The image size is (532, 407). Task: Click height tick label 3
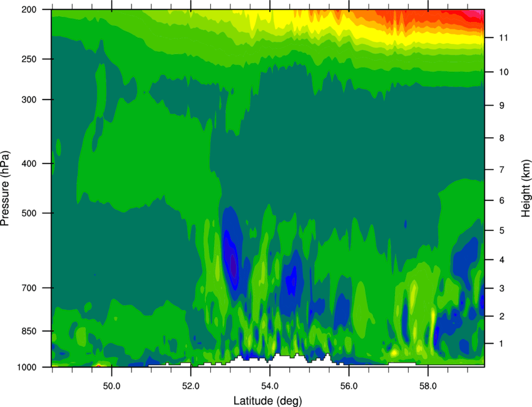pyautogui.click(x=502, y=289)
